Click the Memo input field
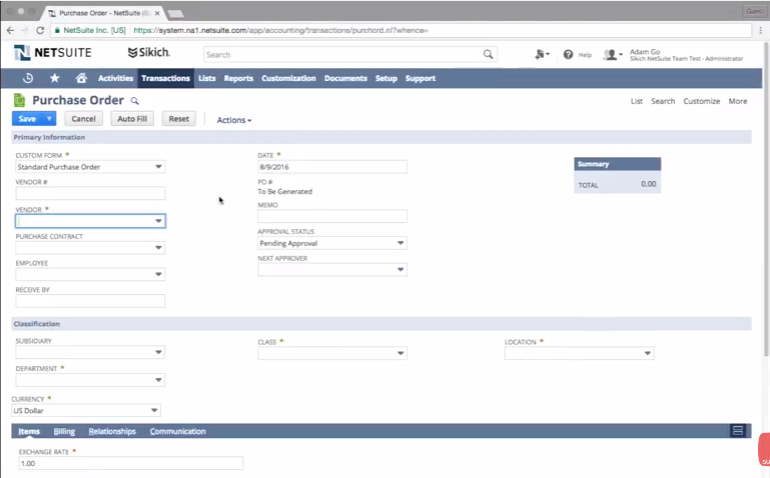770x478 pixels. 332,216
